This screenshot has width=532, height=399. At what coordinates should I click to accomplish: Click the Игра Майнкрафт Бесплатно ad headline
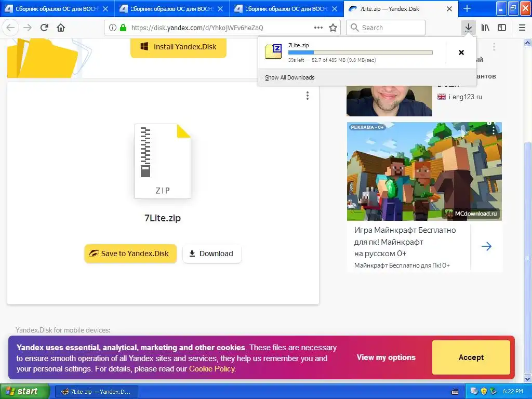click(405, 242)
